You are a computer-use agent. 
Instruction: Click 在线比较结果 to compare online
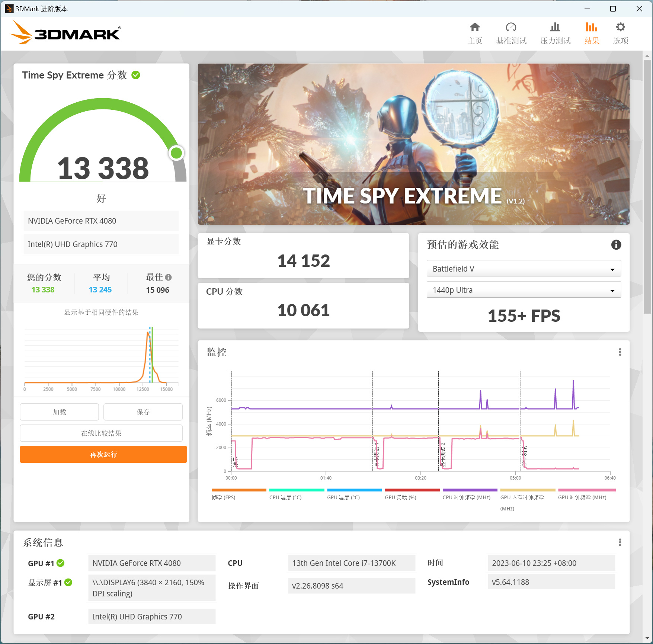coord(101,433)
